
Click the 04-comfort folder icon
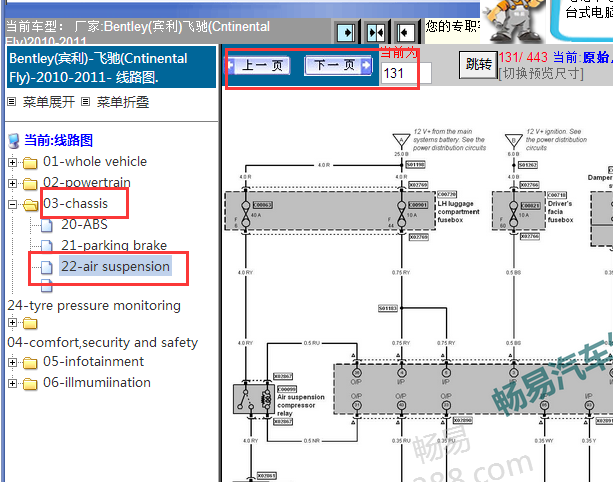coord(30,324)
